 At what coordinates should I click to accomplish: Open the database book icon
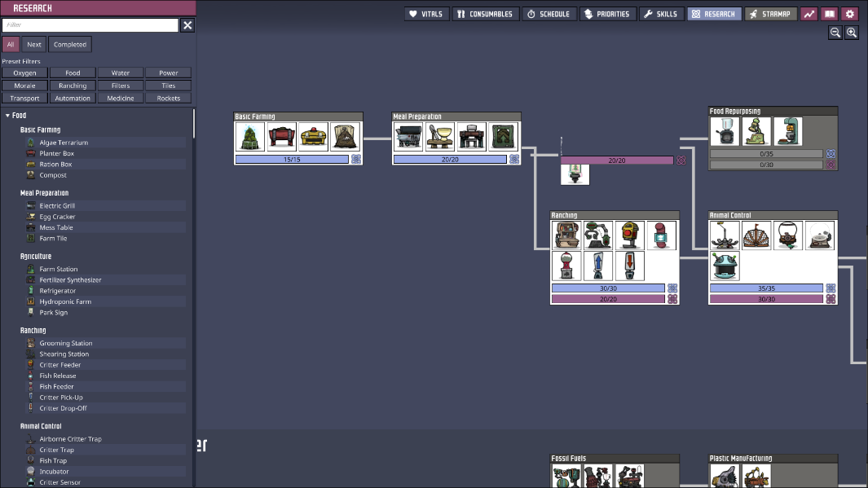tap(830, 14)
